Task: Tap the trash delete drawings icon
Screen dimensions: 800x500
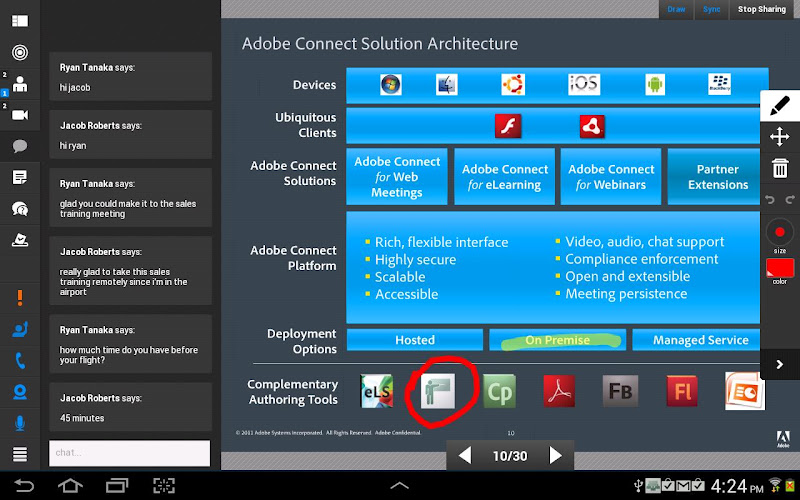Action: coord(780,168)
